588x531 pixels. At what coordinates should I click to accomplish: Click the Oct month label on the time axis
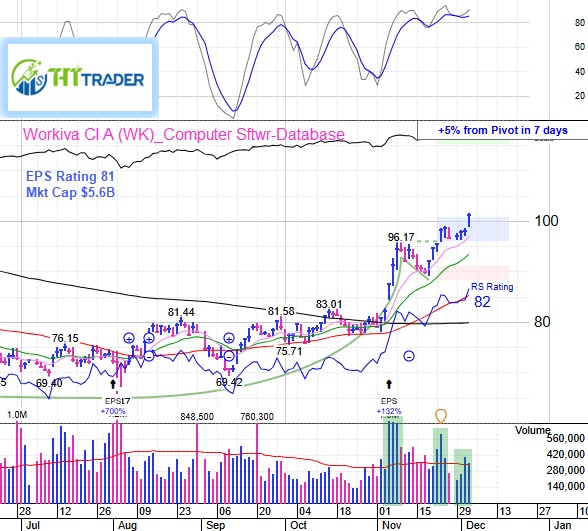(298, 525)
